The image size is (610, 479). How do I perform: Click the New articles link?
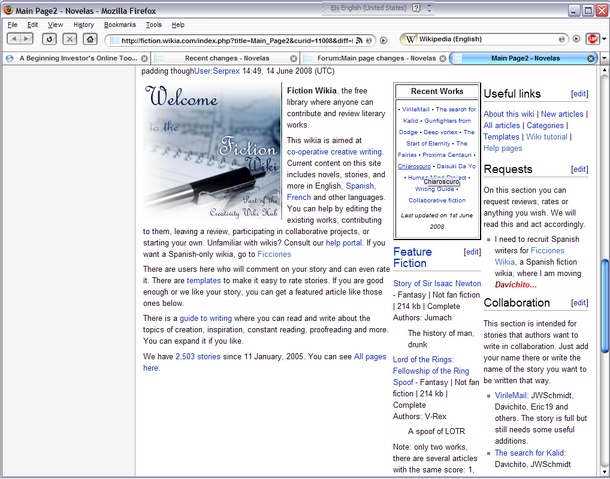coord(562,114)
